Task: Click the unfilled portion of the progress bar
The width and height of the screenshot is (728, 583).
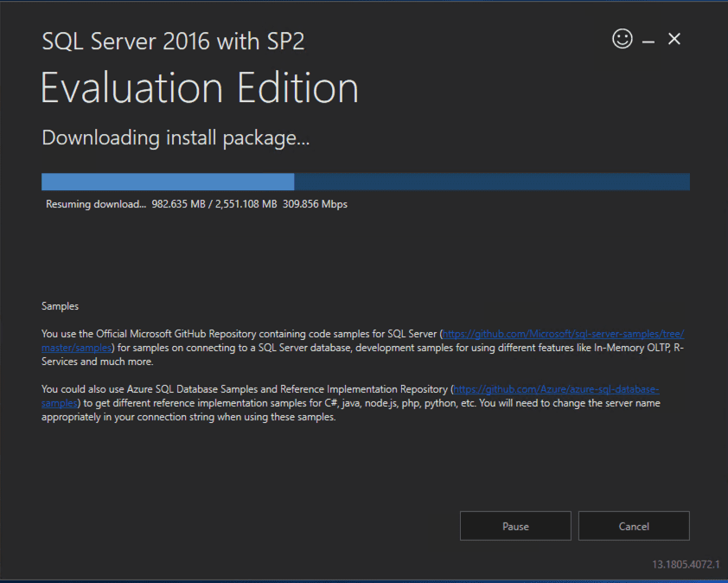Action: click(493, 182)
